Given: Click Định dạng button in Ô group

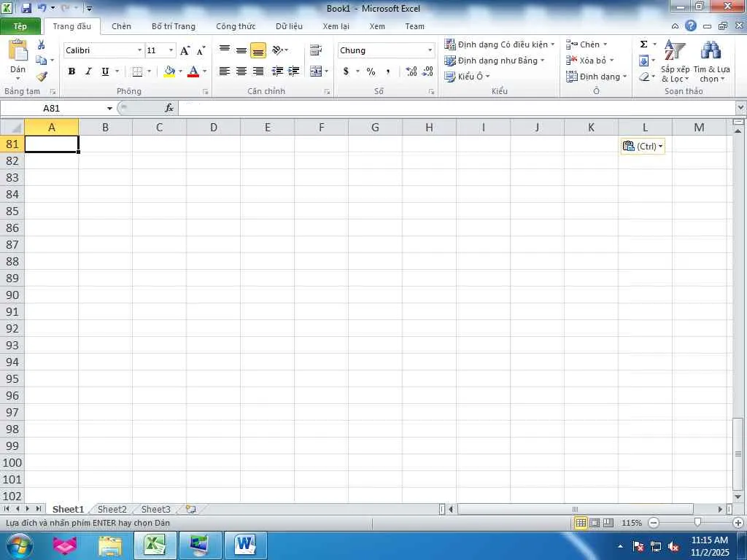Looking at the screenshot, I should [x=596, y=77].
